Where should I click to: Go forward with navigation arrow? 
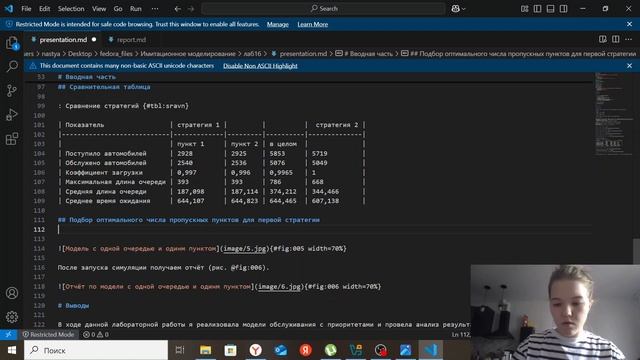click(191, 9)
